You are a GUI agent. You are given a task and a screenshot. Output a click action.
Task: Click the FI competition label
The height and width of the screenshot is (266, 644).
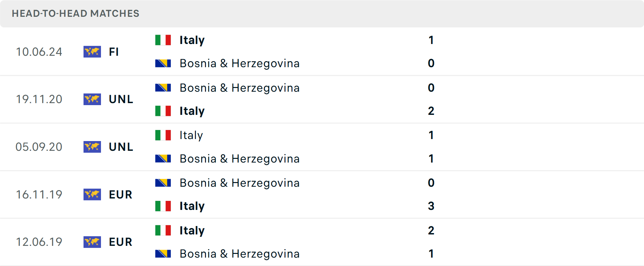[x=114, y=52]
